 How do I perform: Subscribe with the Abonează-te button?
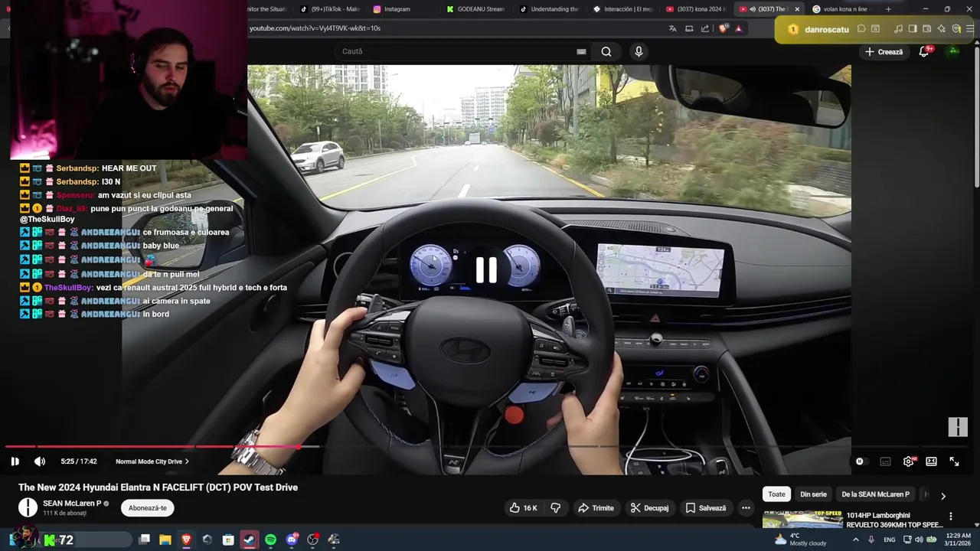(x=148, y=508)
